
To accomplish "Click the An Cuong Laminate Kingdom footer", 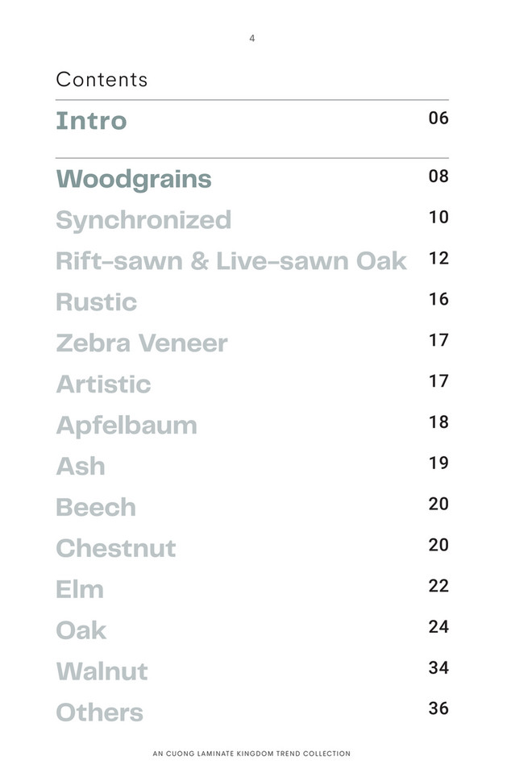I will click(x=251, y=754).
